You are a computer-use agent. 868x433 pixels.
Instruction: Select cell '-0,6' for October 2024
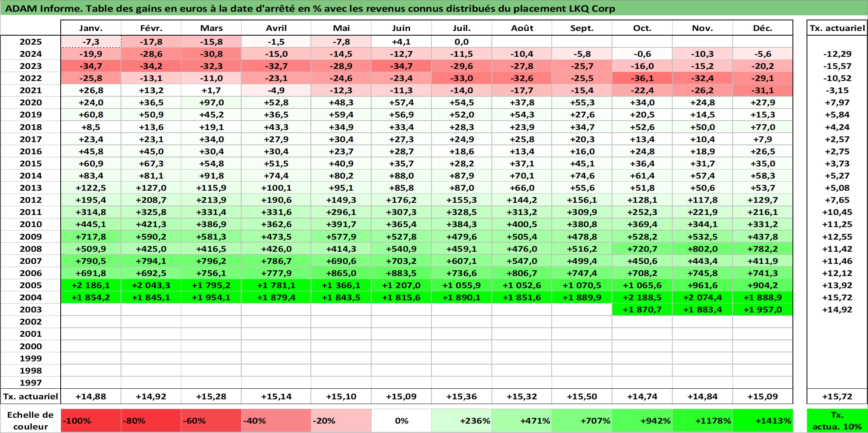tap(642, 54)
